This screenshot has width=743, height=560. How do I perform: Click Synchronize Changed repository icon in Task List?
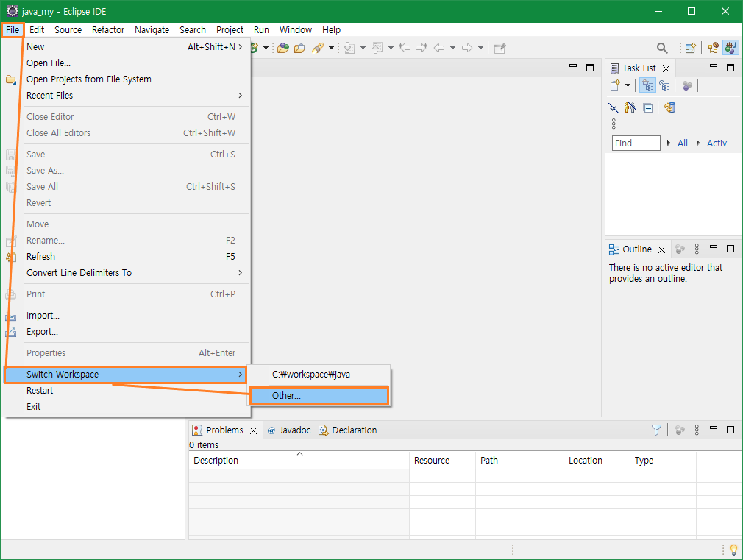[669, 108]
